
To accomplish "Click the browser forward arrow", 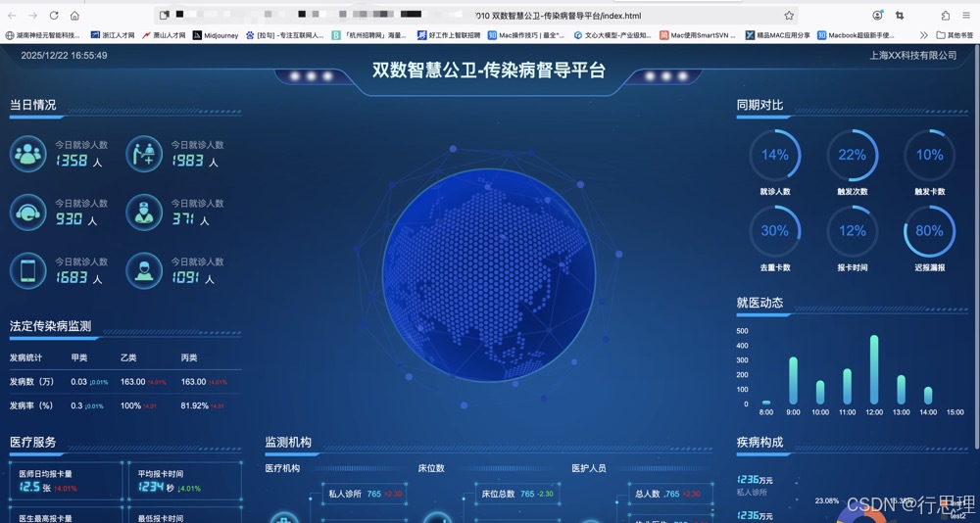I will tap(32, 16).
